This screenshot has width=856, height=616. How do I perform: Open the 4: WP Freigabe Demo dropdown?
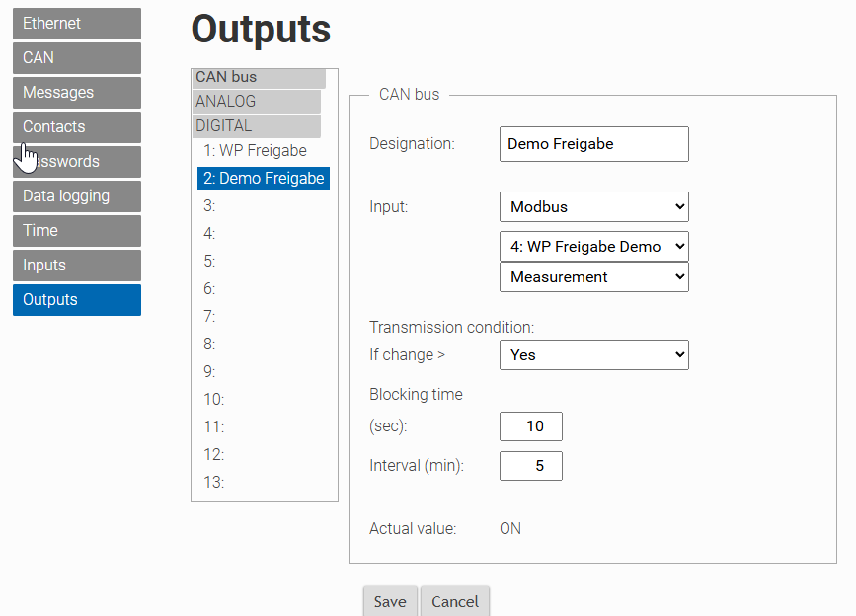pos(594,247)
